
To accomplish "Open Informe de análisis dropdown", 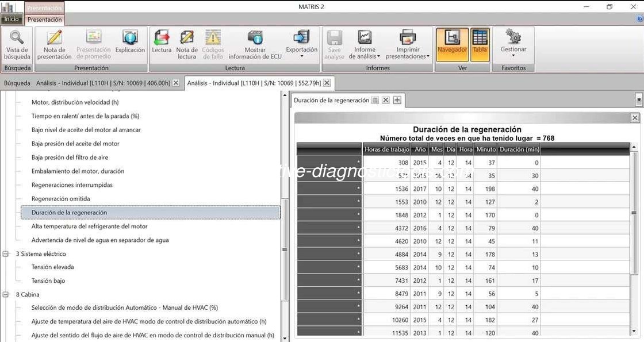I will coord(365,44).
